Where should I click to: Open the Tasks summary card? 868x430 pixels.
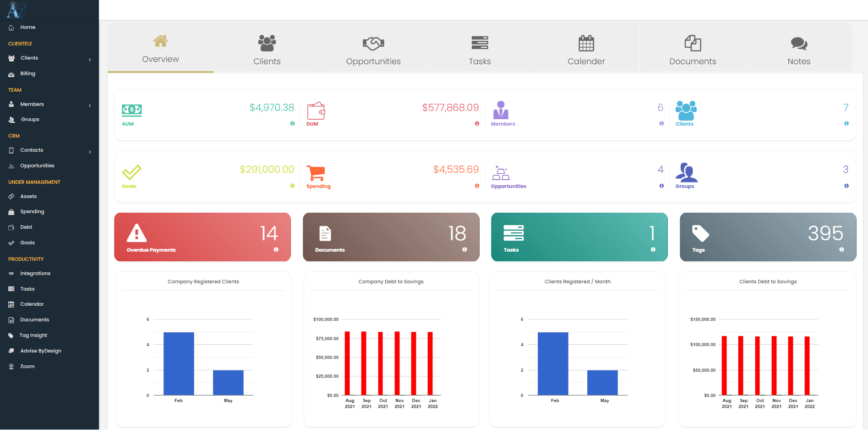point(579,237)
